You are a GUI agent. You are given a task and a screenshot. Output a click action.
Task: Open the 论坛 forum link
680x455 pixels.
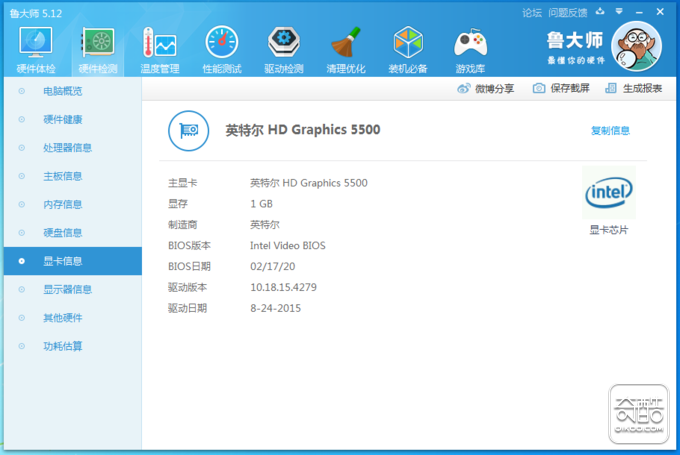coord(532,13)
